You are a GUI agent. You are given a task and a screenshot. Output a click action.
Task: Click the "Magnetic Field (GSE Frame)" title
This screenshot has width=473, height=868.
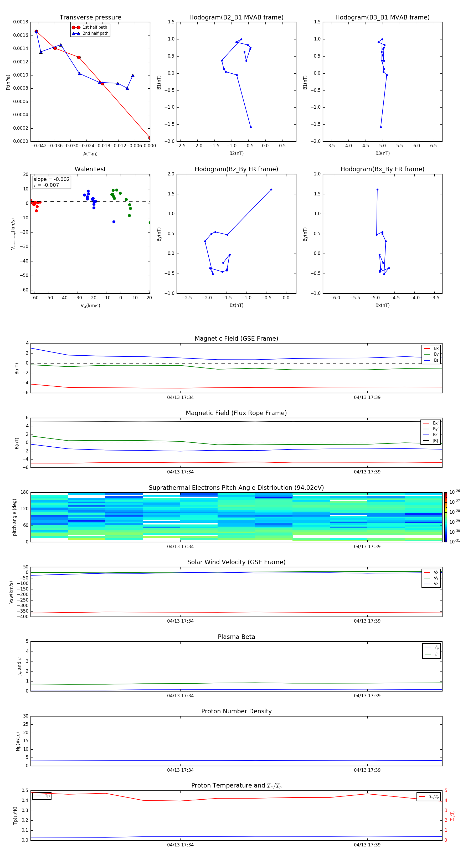pyautogui.click(x=236, y=339)
